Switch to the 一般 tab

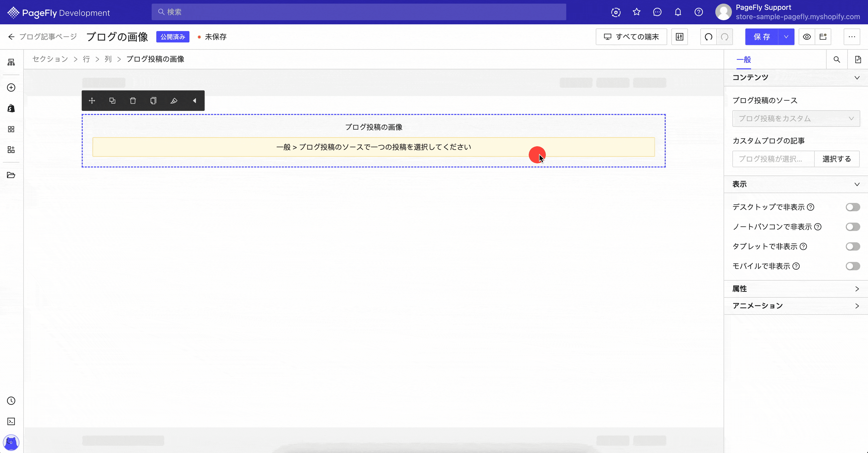[x=744, y=60]
